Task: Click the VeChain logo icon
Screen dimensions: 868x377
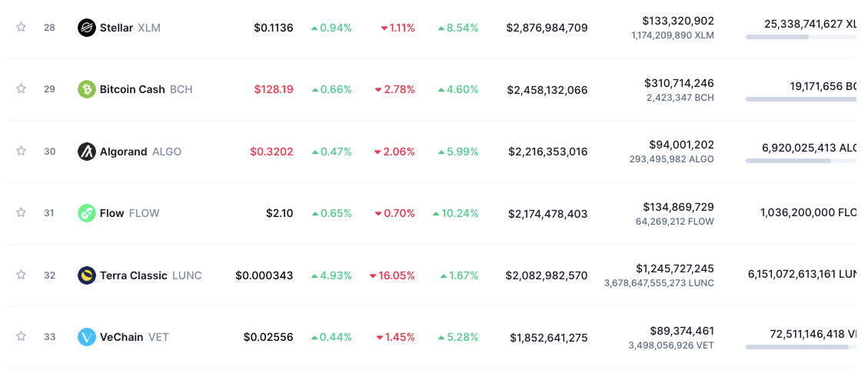Action: (x=87, y=337)
